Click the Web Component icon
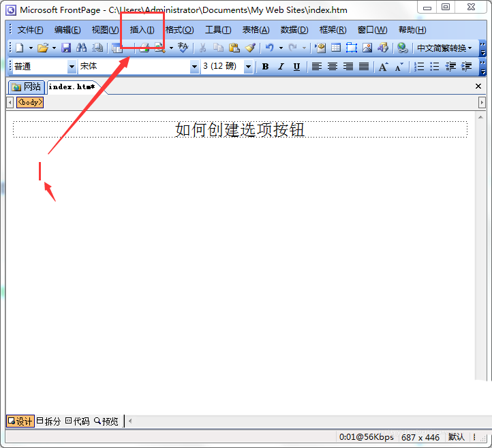 [x=320, y=48]
